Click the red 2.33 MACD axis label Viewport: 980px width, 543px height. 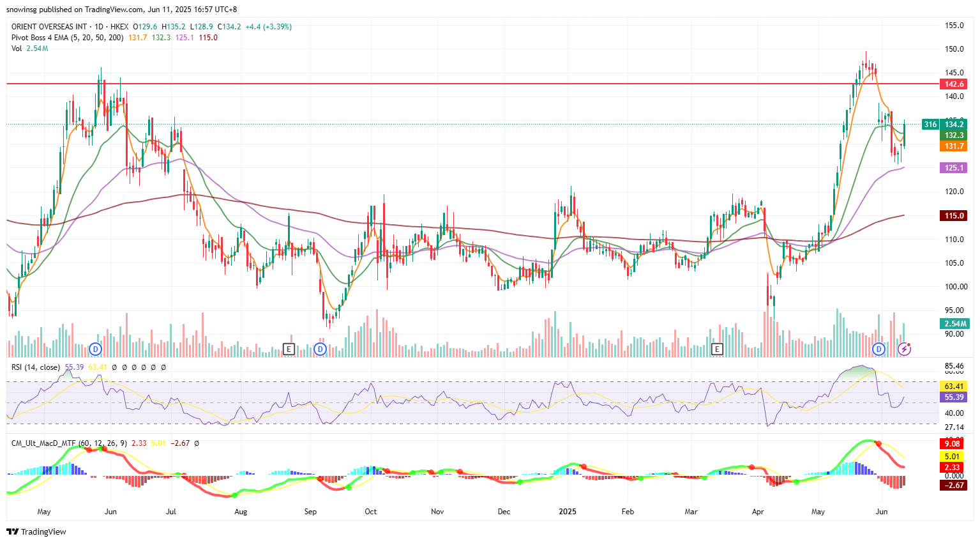coord(953,468)
